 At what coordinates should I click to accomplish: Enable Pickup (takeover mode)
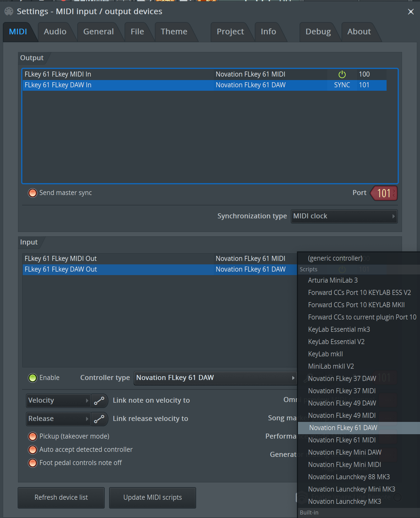(32, 436)
